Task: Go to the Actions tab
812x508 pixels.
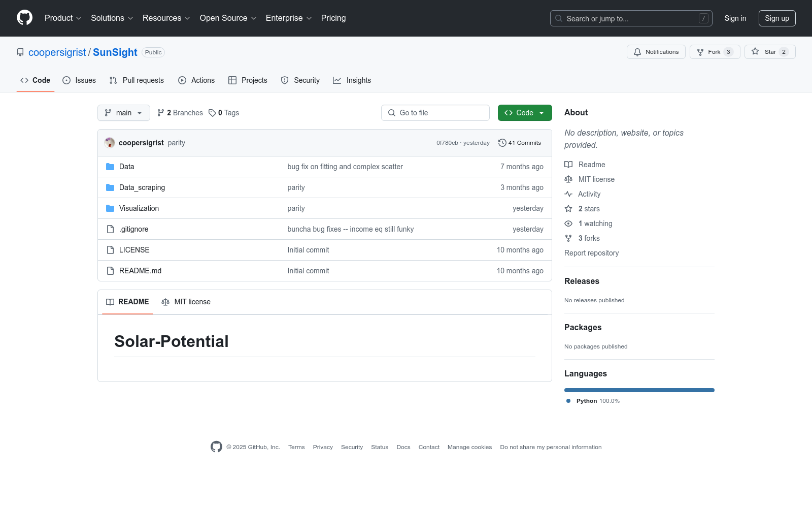Action: 196,80
